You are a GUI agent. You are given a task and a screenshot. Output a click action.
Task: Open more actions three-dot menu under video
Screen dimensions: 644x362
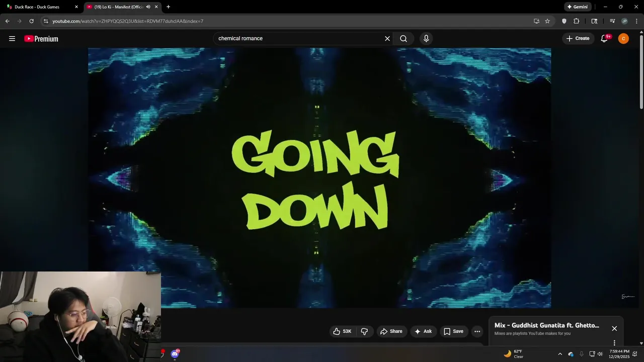[477, 331]
